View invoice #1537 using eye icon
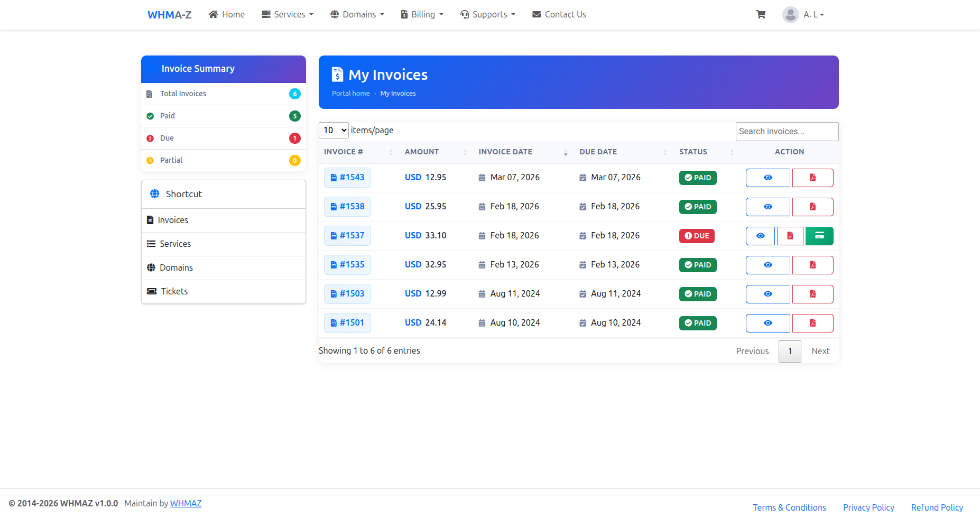 click(x=760, y=236)
